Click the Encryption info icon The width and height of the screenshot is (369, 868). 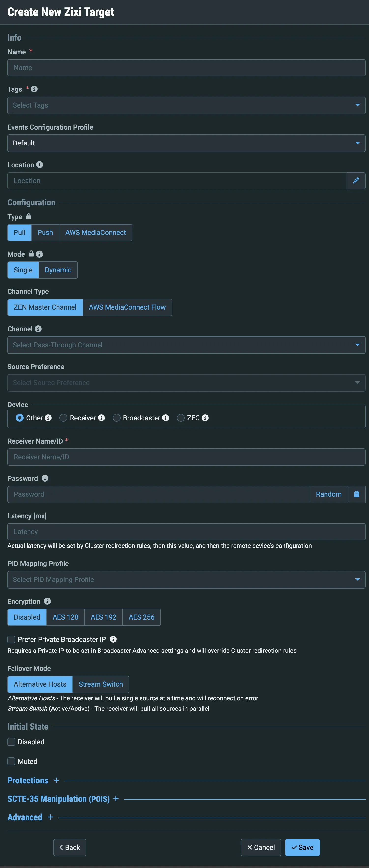click(47, 601)
